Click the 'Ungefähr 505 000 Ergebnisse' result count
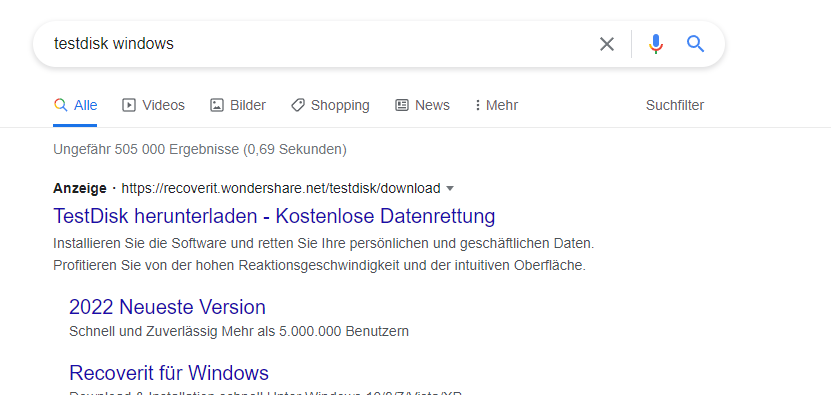Image resolution: width=831 pixels, height=395 pixels. point(200,150)
